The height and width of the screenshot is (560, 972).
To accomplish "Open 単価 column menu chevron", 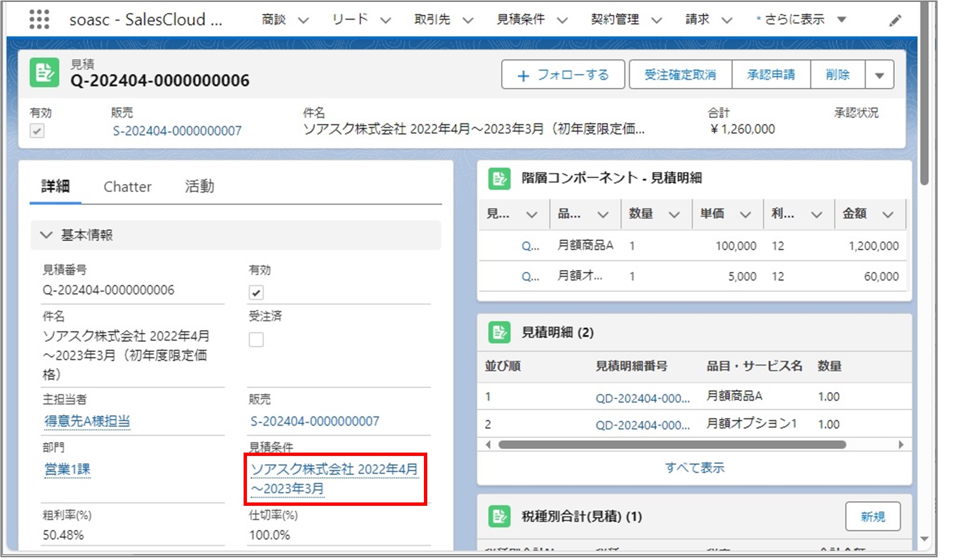I will click(745, 214).
